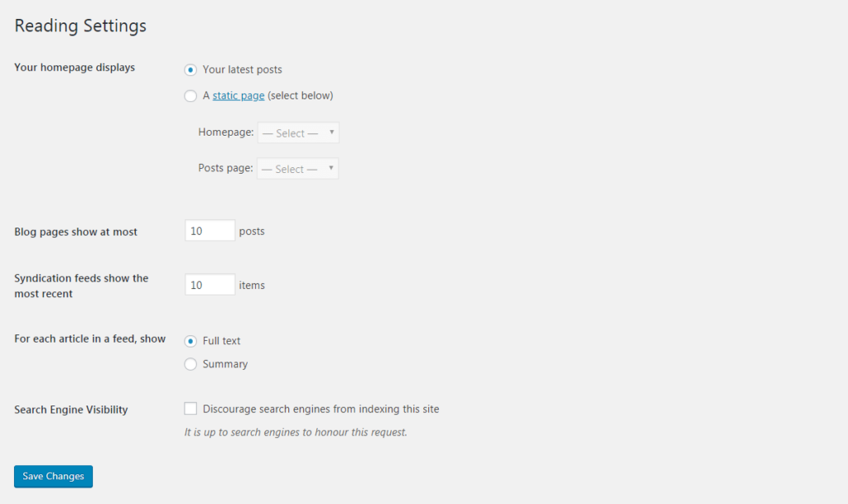Select "Full text" for feed articles

coord(190,340)
